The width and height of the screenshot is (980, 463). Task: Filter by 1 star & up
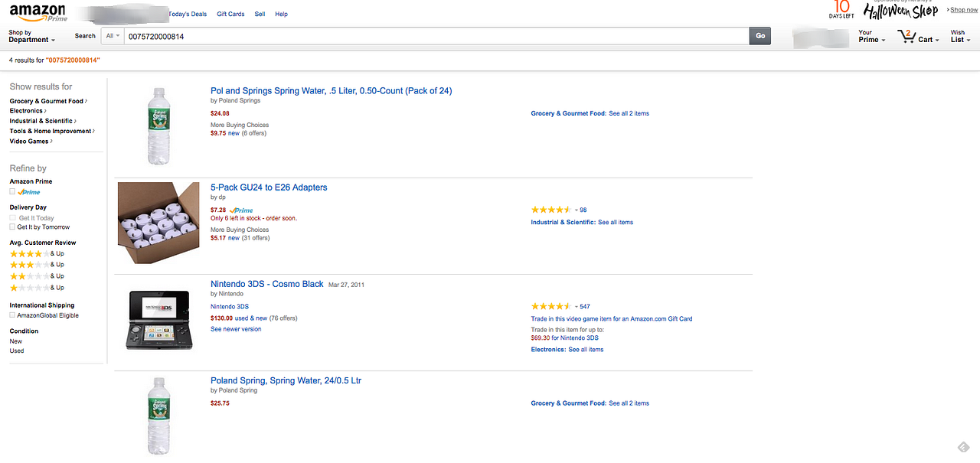click(26, 288)
